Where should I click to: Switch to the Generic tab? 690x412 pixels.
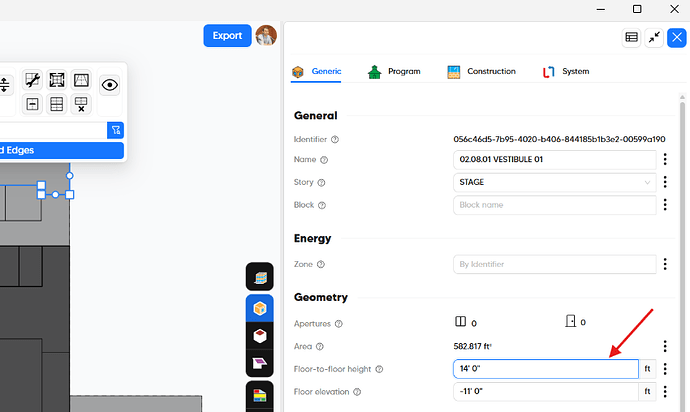(x=316, y=71)
